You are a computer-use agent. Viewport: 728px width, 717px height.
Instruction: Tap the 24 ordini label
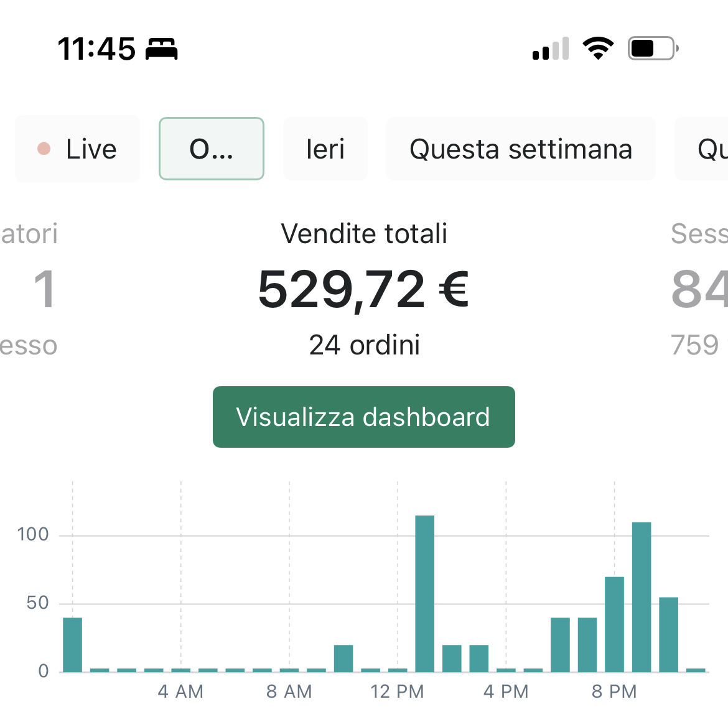point(365,345)
